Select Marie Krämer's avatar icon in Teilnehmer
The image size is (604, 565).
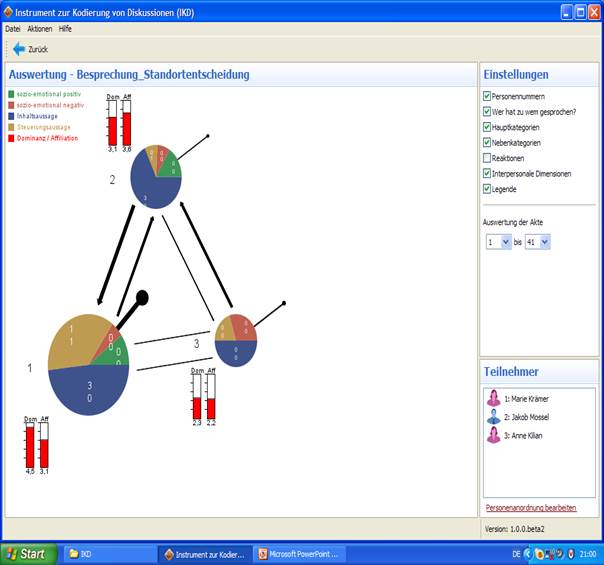click(x=493, y=398)
